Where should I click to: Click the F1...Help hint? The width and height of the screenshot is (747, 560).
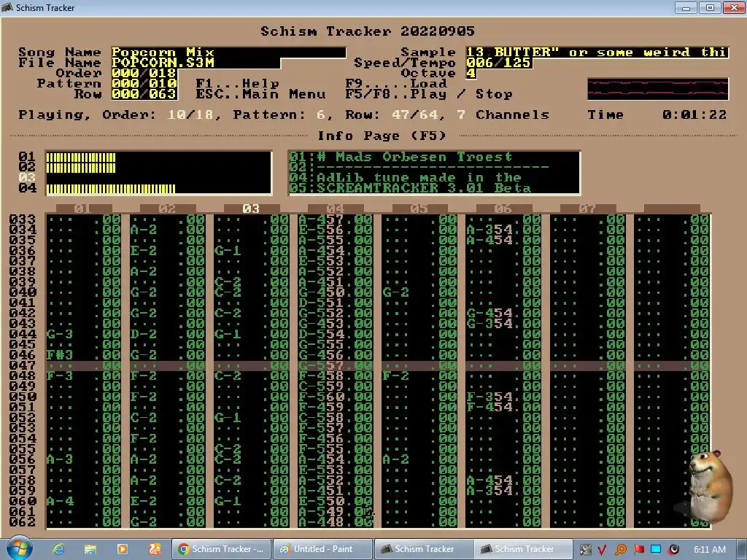(x=238, y=84)
